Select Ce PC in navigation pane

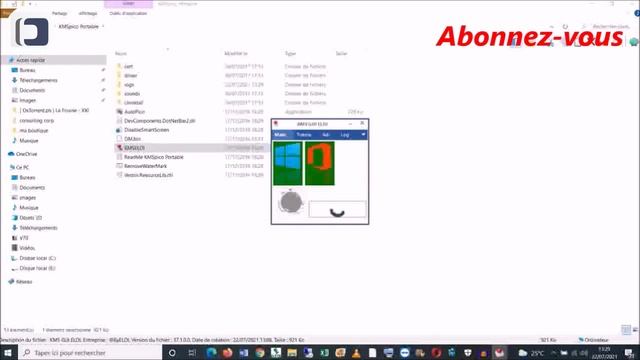click(22, 167)
